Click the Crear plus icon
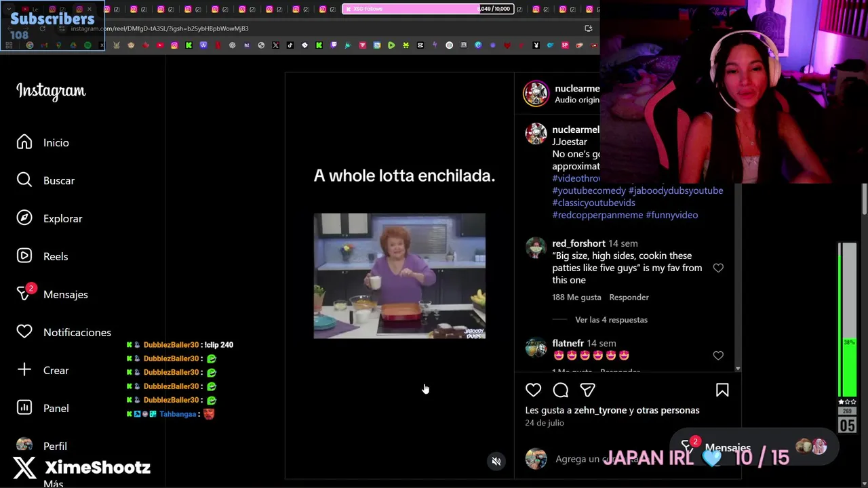 tap(24, 370)
